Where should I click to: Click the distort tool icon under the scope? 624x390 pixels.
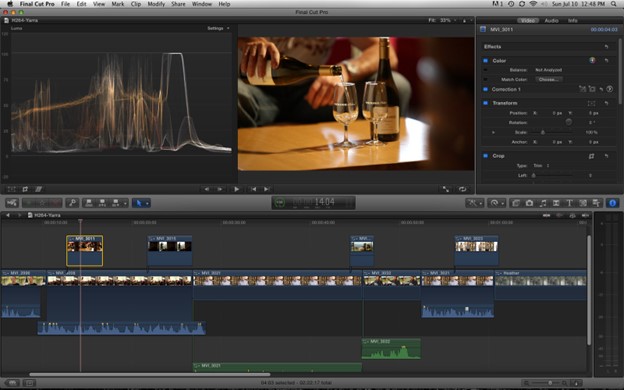click(x=39, y=189)
